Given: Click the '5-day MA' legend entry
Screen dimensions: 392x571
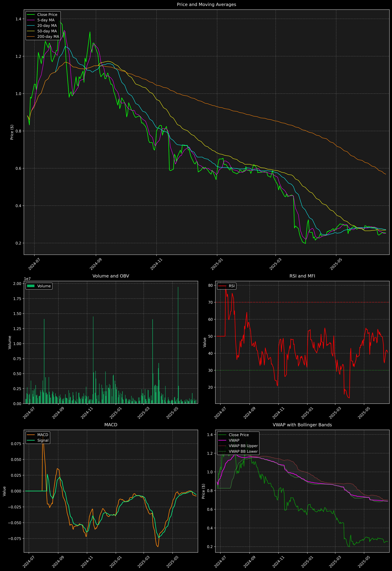Looking at the screenshot, I should coord(46,20).
